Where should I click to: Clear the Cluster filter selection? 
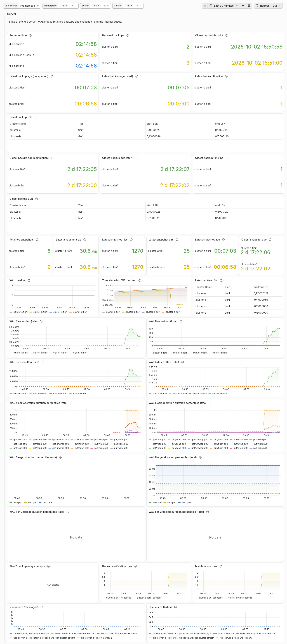click(x=137, y=6)
